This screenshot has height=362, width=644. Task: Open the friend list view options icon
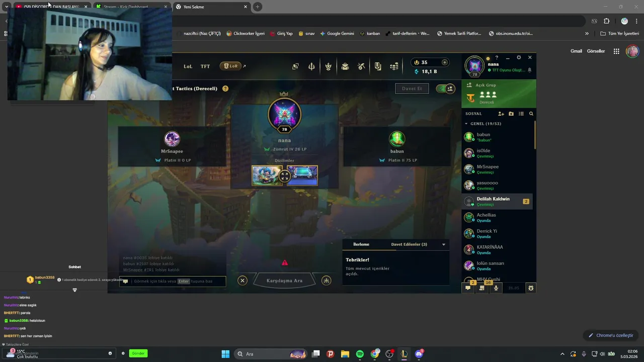click(521, 114)
